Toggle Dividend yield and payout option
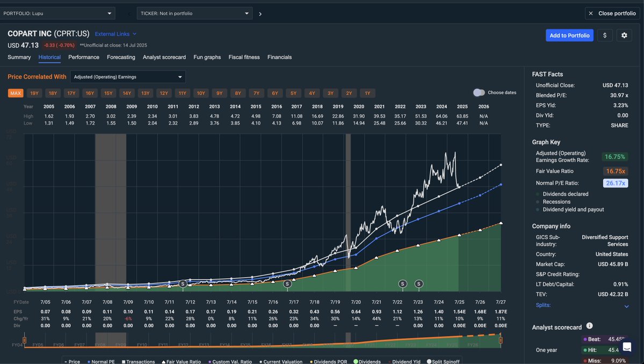The height and width of the screenshot is (364, 644). [x=570, y=209]
